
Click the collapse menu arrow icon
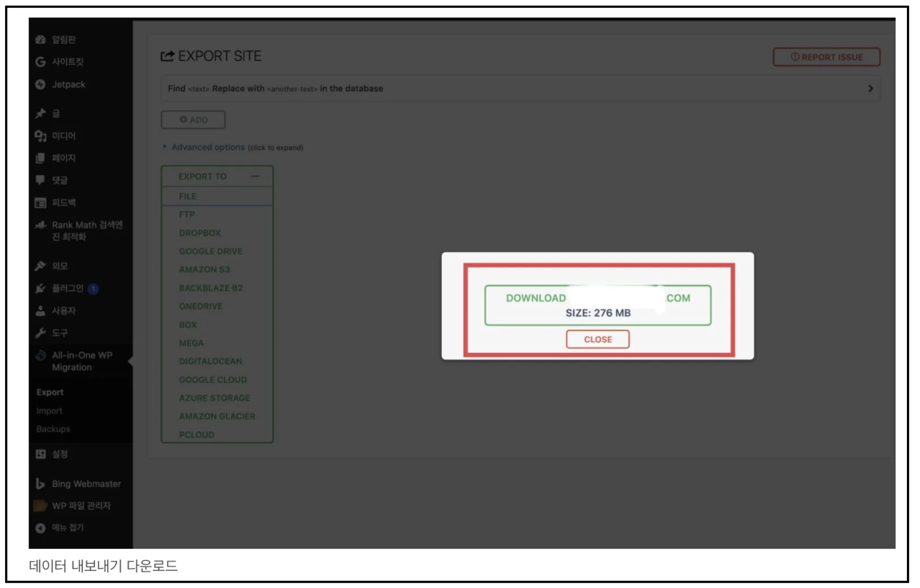pos(41,528)
